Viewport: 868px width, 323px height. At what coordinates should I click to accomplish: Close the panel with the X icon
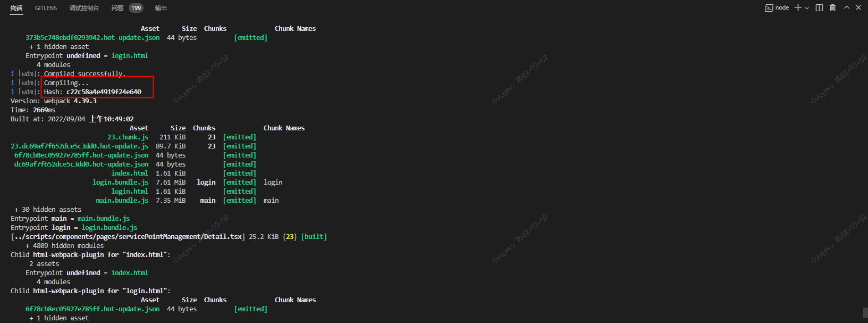click(858, 8)
